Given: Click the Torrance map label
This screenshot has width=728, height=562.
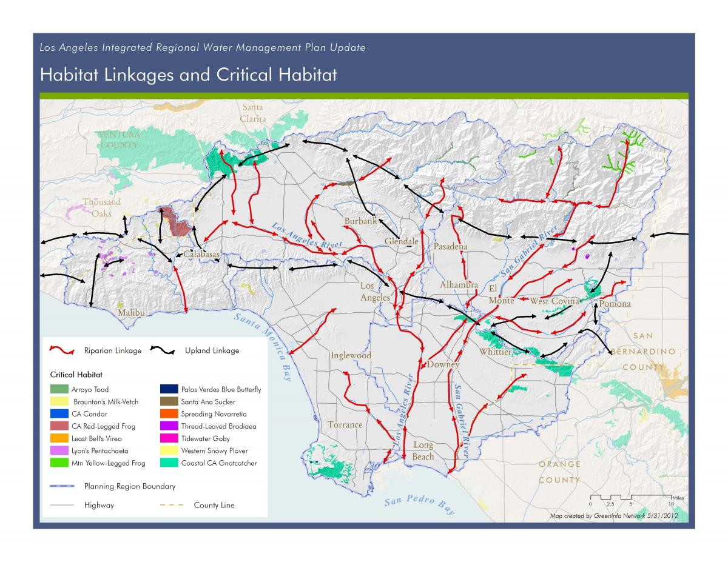Looking at the screenshot, I should pyautogui.click(x=345, y=424).
